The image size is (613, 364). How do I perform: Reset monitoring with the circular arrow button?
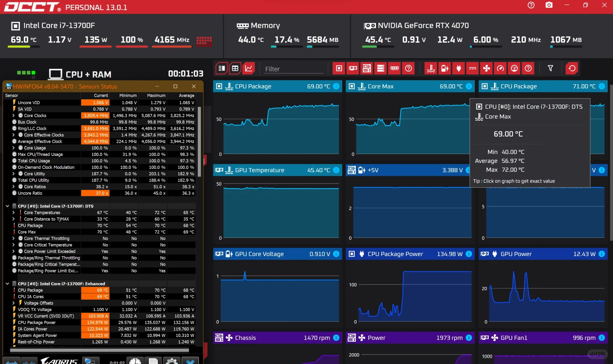tap(572, 68)
